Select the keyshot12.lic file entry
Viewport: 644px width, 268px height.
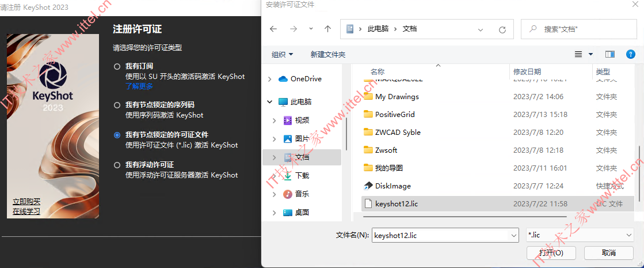[497, 204]
